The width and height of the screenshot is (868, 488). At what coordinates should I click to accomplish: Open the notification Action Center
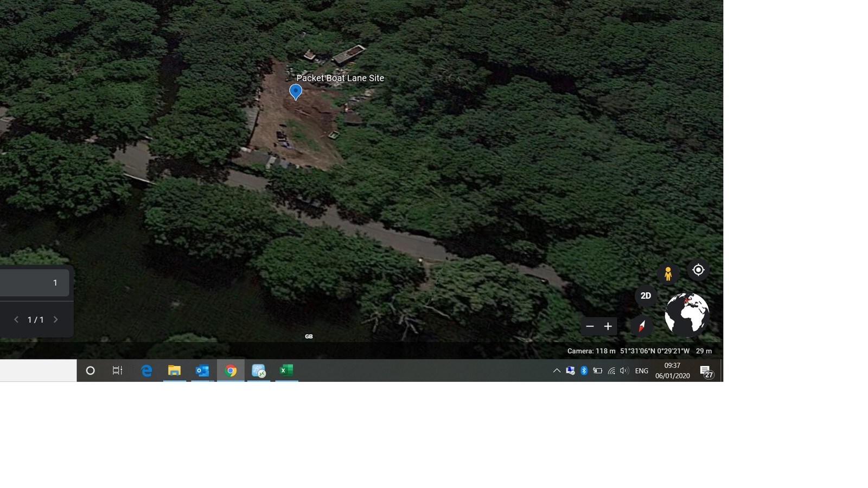coord(706,371)
